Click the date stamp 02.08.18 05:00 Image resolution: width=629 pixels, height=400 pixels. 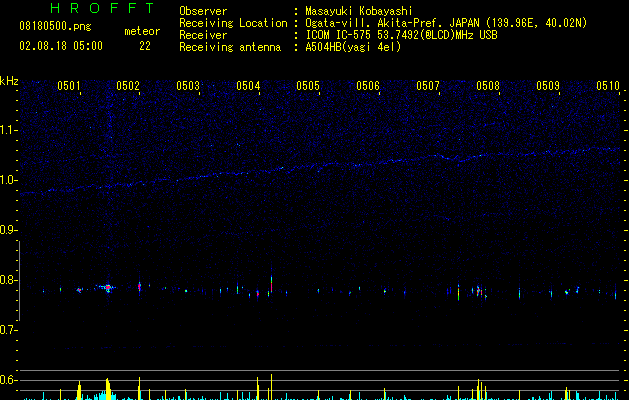(x=61, y=46)
